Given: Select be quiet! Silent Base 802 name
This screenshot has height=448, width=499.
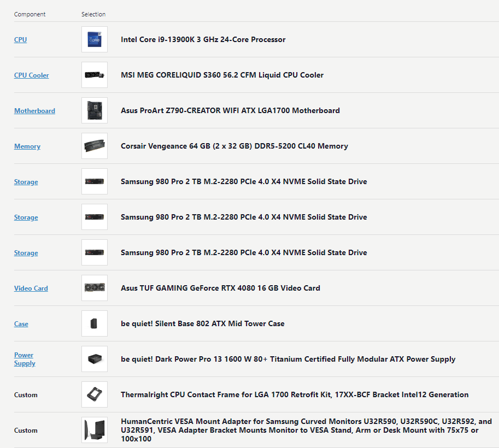Looking at the screenshot, I should point(202,323).
